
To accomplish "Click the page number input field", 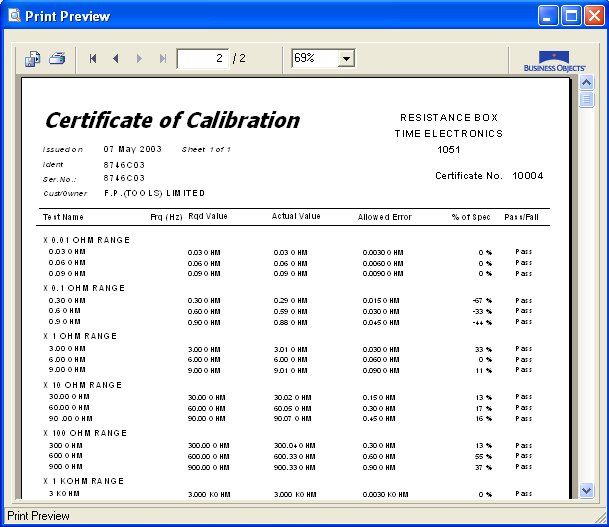I will [x=202, y=59].
